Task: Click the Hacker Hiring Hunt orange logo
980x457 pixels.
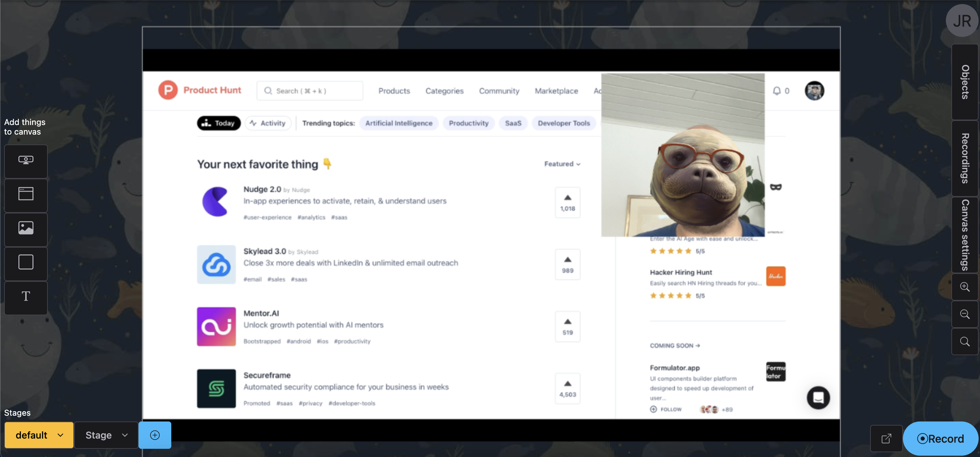Action: [x=776, y=276]
